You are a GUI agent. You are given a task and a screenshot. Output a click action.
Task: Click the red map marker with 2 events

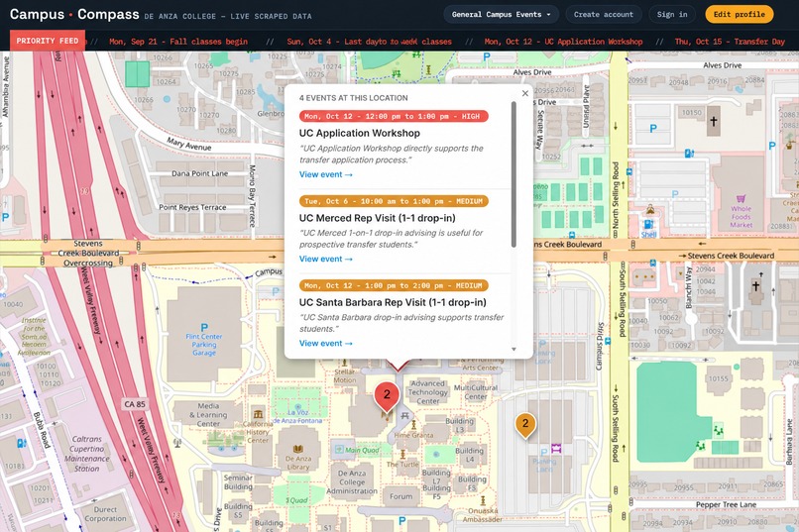[x=387, y=397]
